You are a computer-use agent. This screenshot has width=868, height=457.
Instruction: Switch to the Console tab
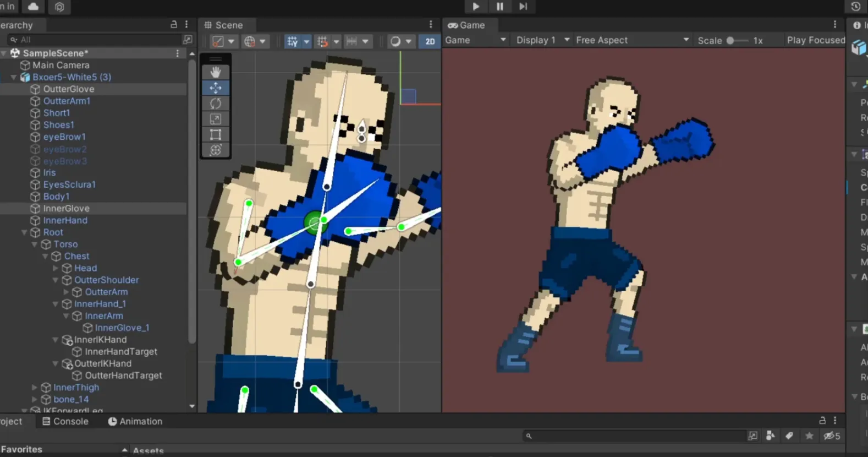pyautogui.click(x=65, y=421)
